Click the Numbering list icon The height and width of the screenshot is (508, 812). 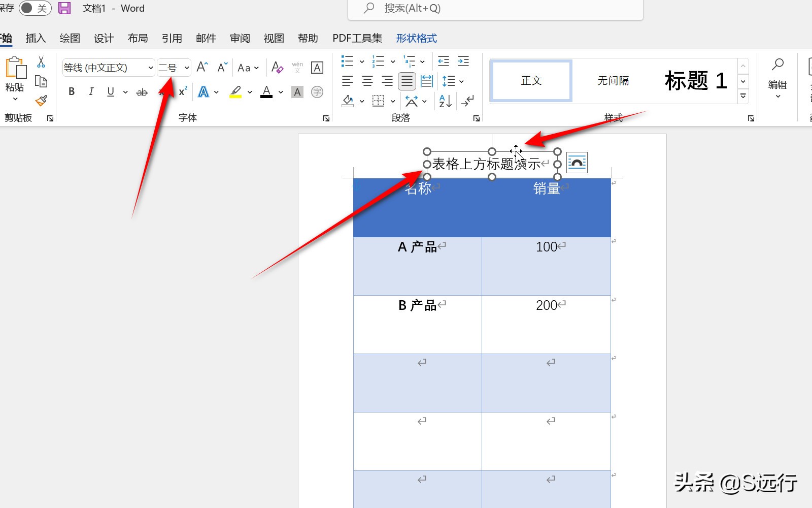point(378,61)
